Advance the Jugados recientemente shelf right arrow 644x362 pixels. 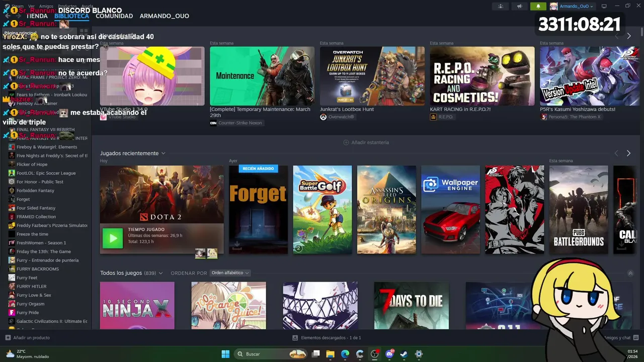[628, 153]
